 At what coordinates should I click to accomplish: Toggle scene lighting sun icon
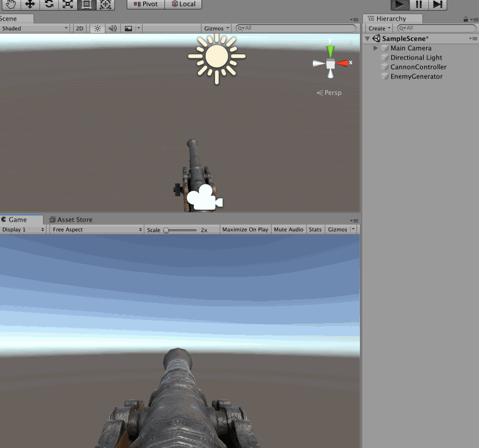click(x=97, y=28)
